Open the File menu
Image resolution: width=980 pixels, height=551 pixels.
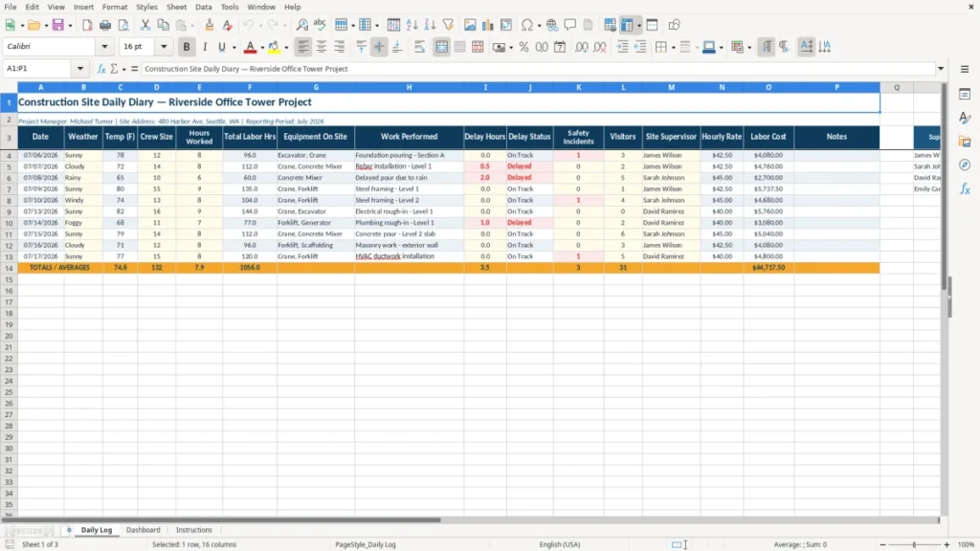[11, 7]
